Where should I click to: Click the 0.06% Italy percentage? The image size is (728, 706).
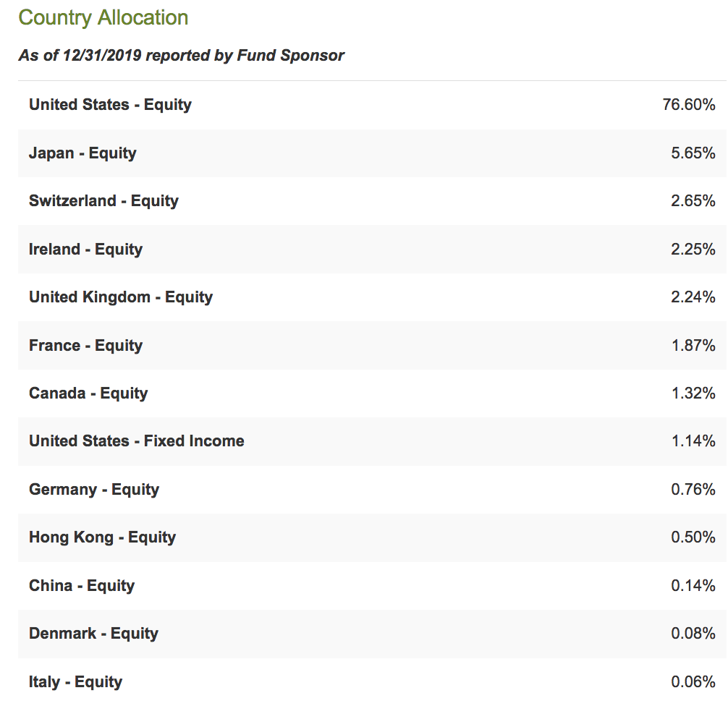coord(693,681)
